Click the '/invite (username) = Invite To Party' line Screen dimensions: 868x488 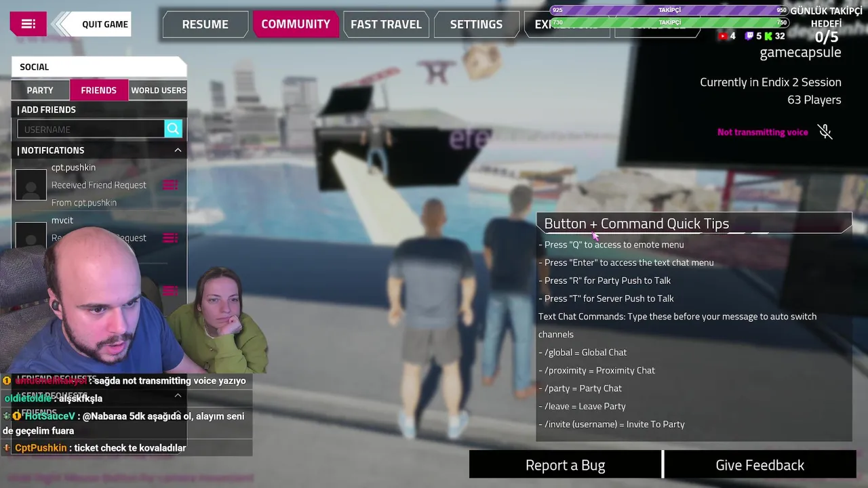coord(612,424)
